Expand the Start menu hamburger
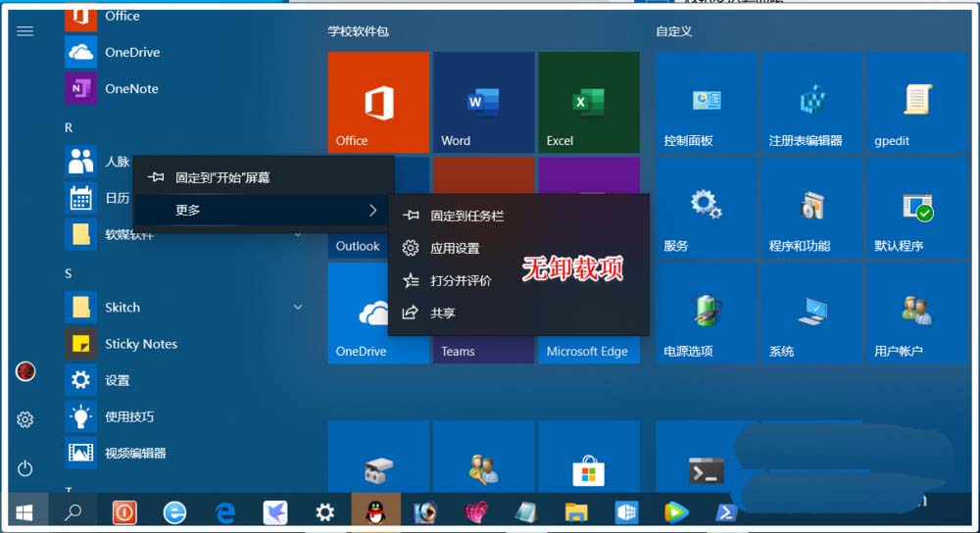Image resolution: width=980 pixels, height=533 pixels. coord(25,31)
